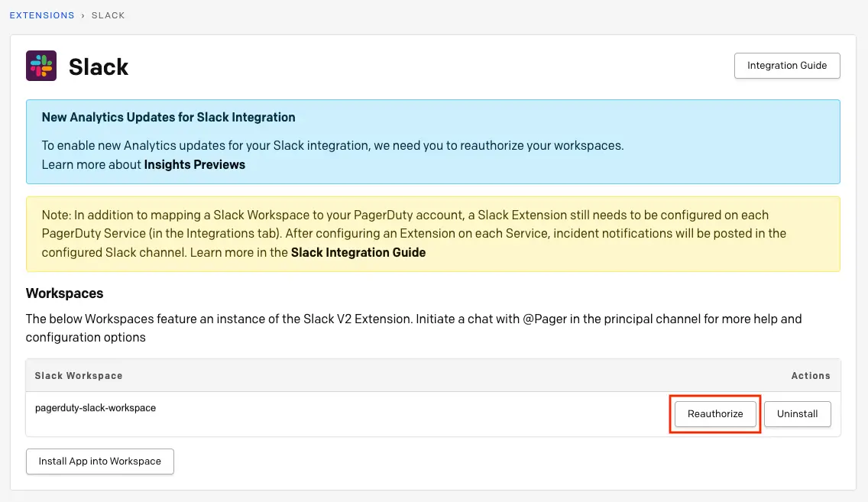Screen dimensions: 868x502
Task: Follow the Slack Integration Guide link
Action: [358, 252]
